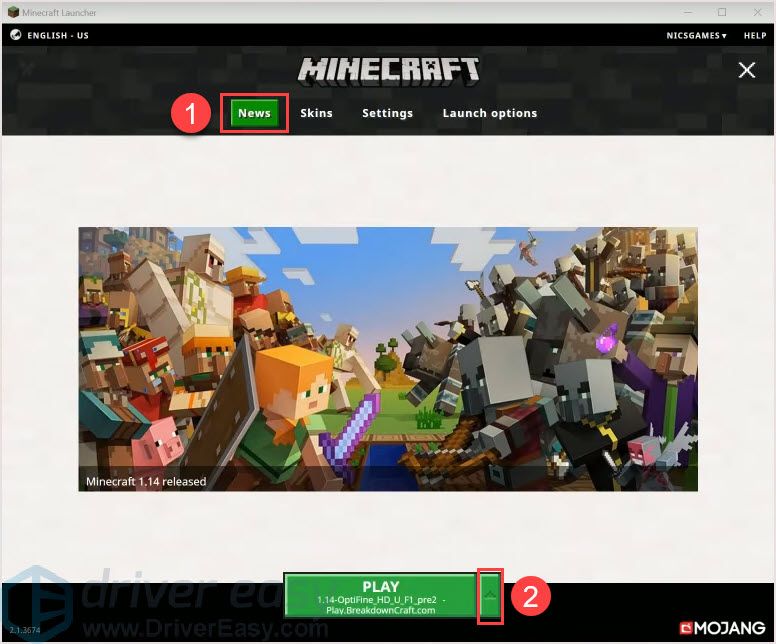Change language from ENGLISH - US
Viewport: 776px width, 644px height.
[56, 35]
